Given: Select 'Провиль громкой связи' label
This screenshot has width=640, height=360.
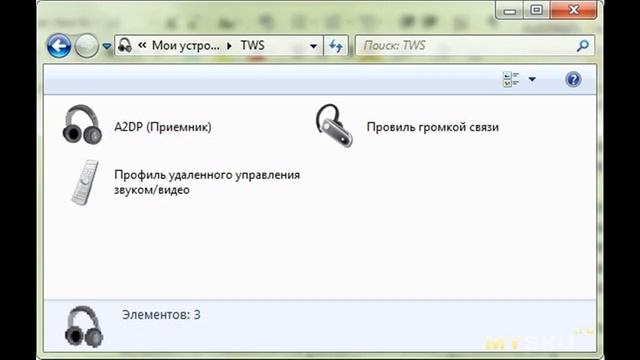Looking at the screenshot, I should pyautogui.click(x=433, y=127).
